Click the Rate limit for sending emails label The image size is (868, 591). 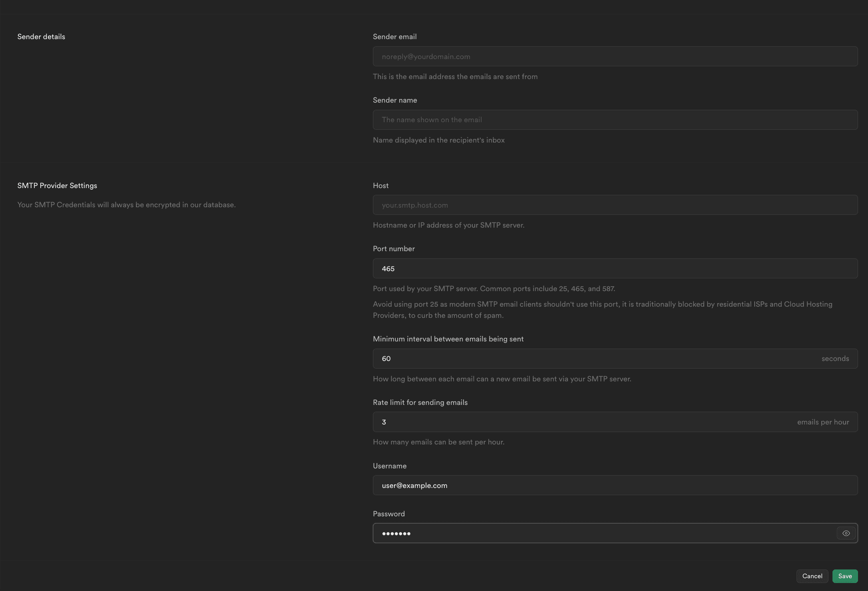coord(420,403)
